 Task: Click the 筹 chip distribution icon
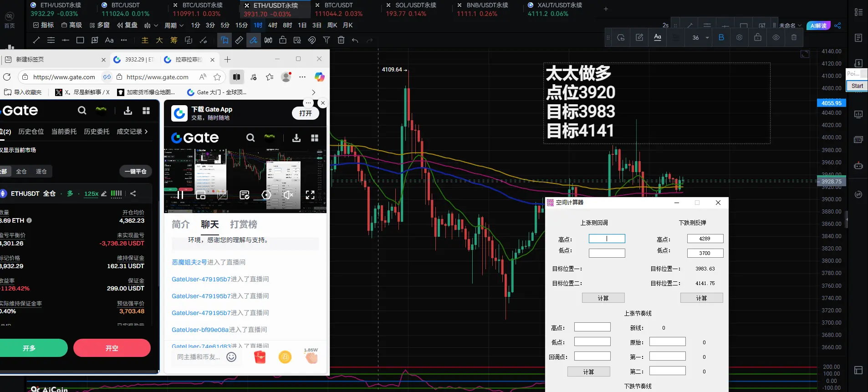pos(174,40)
